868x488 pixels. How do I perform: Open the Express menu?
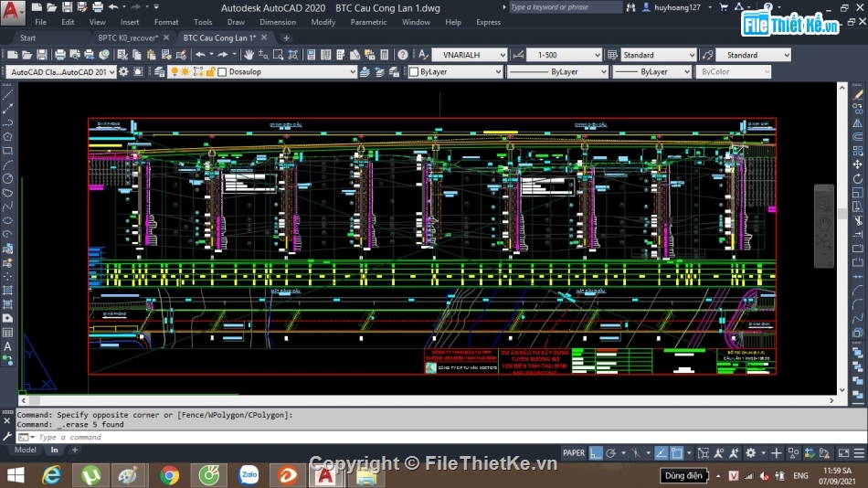pos(488,22)
